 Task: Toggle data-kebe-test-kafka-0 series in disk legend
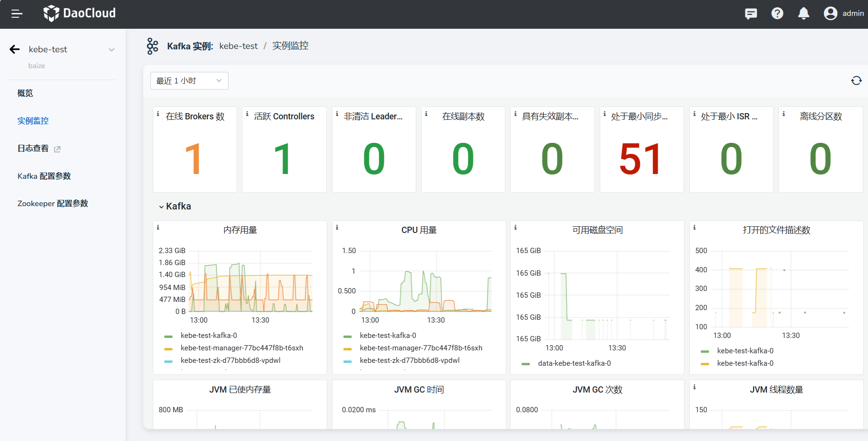574,363
